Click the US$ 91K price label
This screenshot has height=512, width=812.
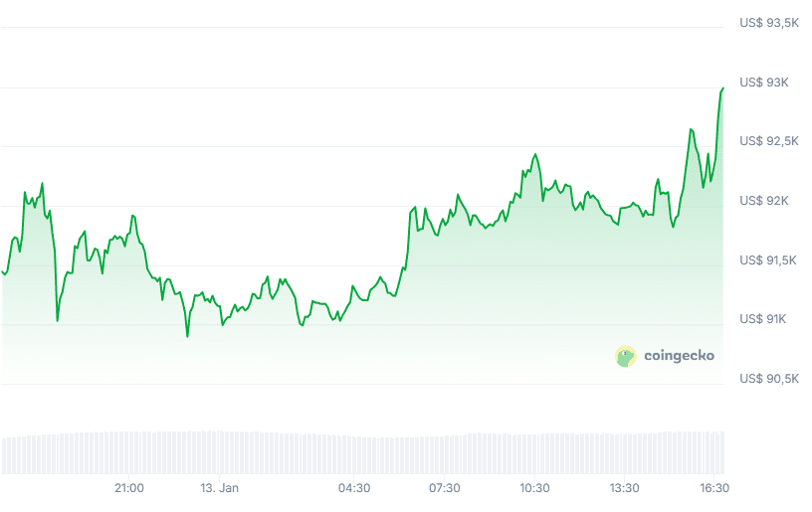[764, 319]
